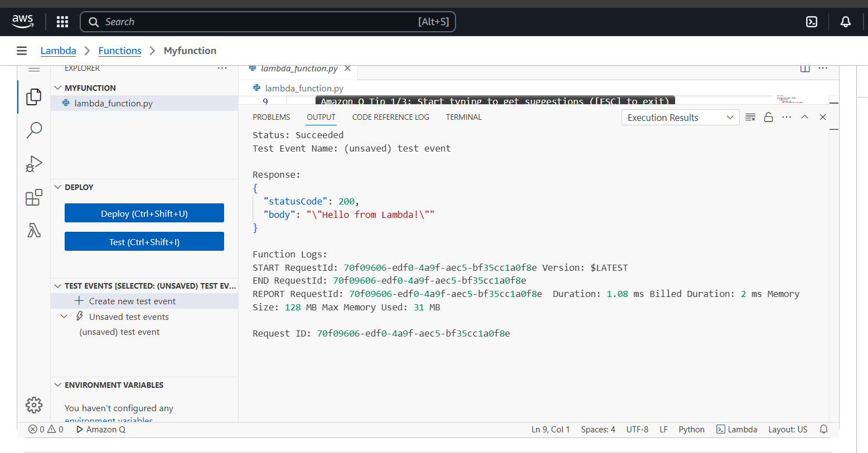Click the Spaces: 4 indentation setting
The image size is (868, 453).
pyautogui.click(x=598, y=429)
